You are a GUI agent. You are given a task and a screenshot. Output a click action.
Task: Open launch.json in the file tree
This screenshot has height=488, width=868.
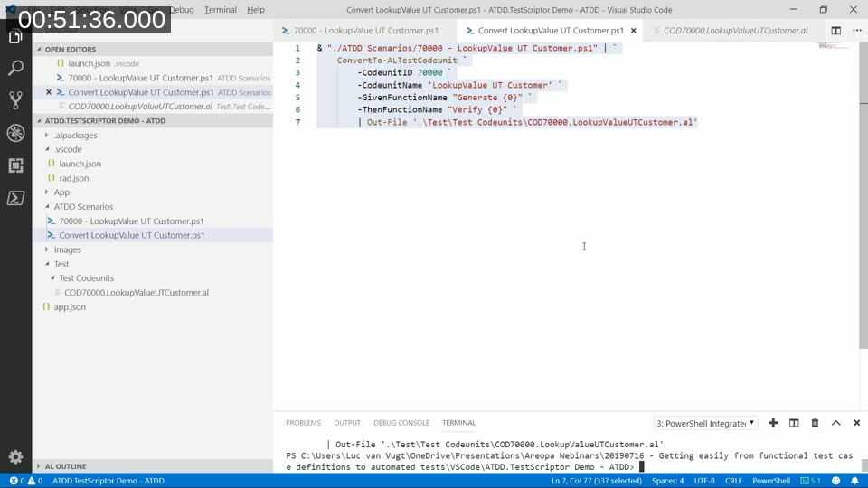click(x=80, y=164)
